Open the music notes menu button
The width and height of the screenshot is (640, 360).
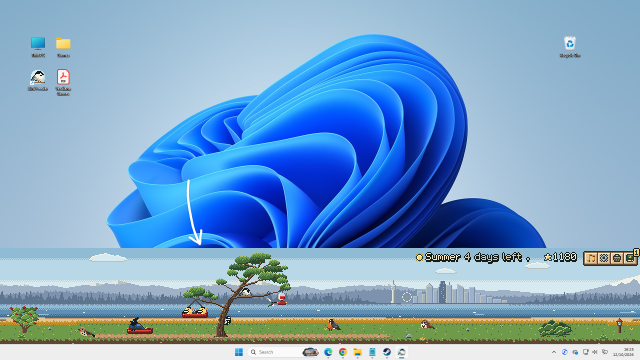pos(591,258)
